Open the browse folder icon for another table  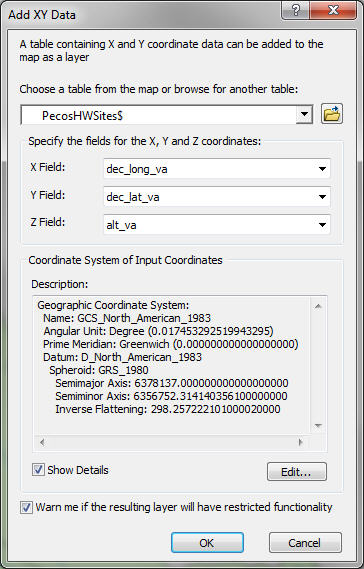pos(331,114)
